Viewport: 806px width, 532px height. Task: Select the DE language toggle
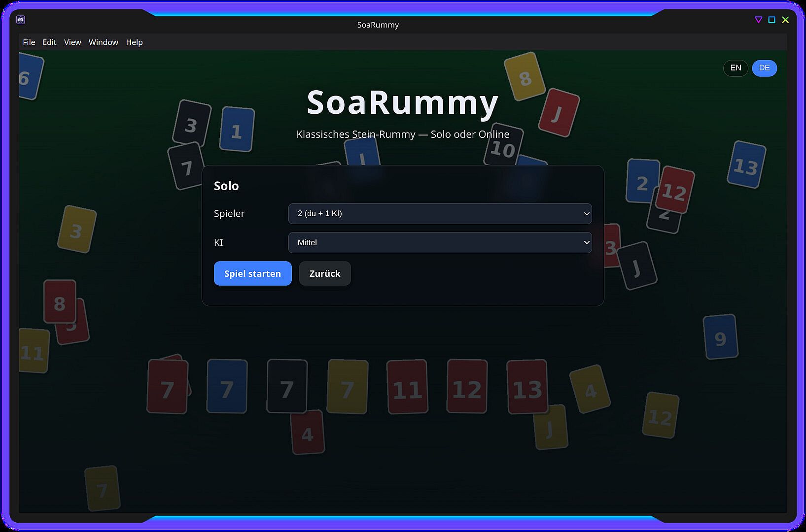point(764,68)
